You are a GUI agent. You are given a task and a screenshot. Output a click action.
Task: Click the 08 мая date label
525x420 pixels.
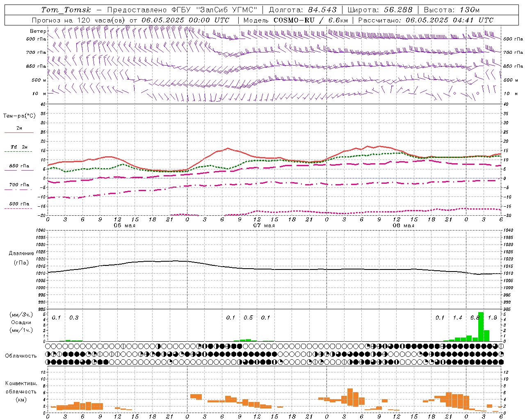403,226
